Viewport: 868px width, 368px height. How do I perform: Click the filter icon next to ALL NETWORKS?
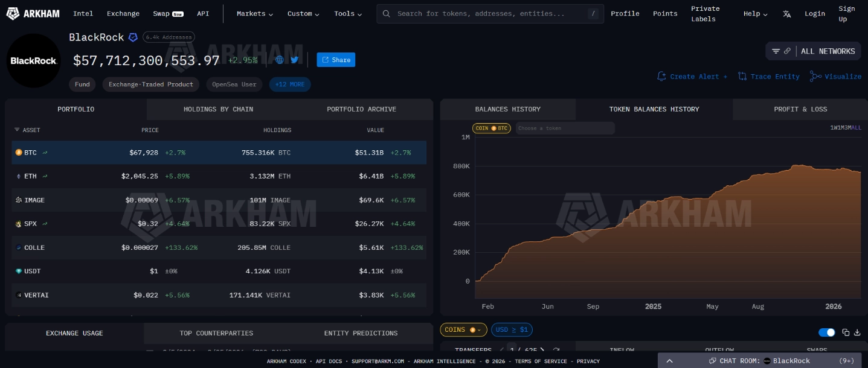click(776, 51)
